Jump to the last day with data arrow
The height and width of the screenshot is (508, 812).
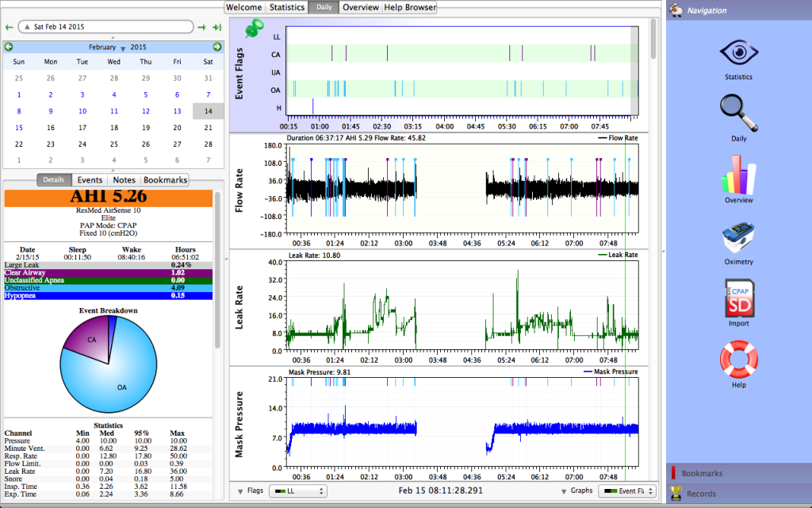[x=216, y=27]
